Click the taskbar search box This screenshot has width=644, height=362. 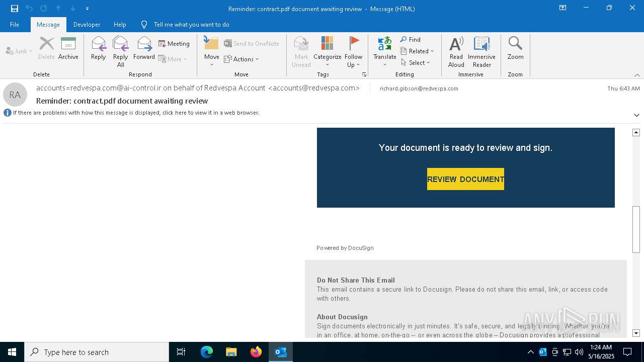point(97,352)
